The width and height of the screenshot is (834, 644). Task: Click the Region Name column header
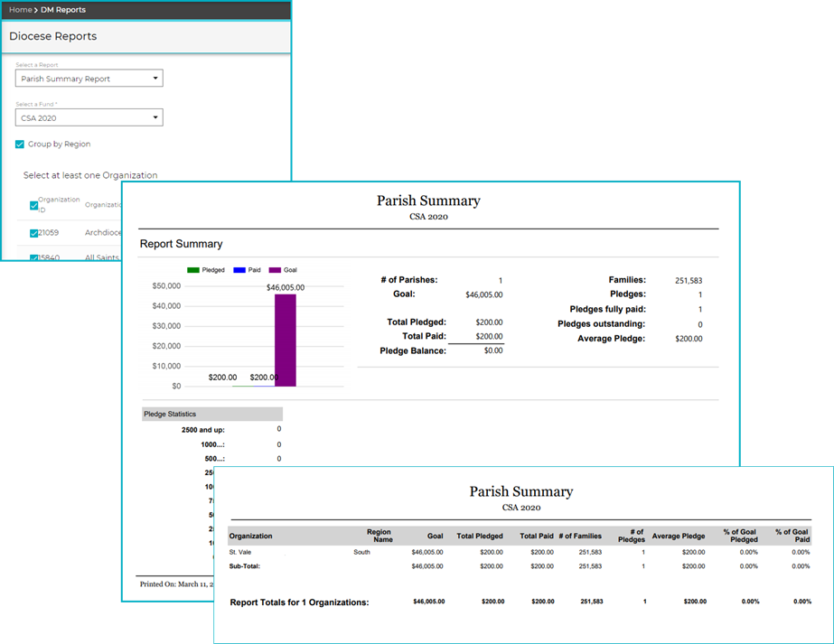pos(379,536)
